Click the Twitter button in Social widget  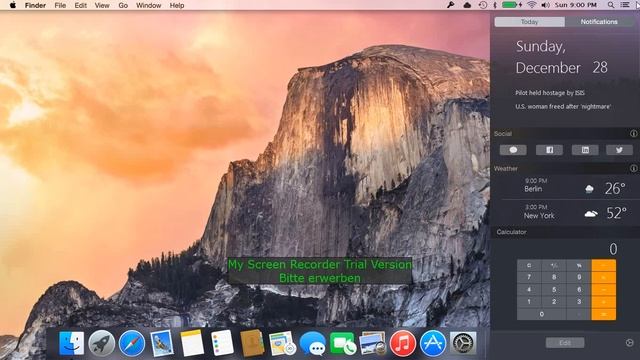[619, 150]
